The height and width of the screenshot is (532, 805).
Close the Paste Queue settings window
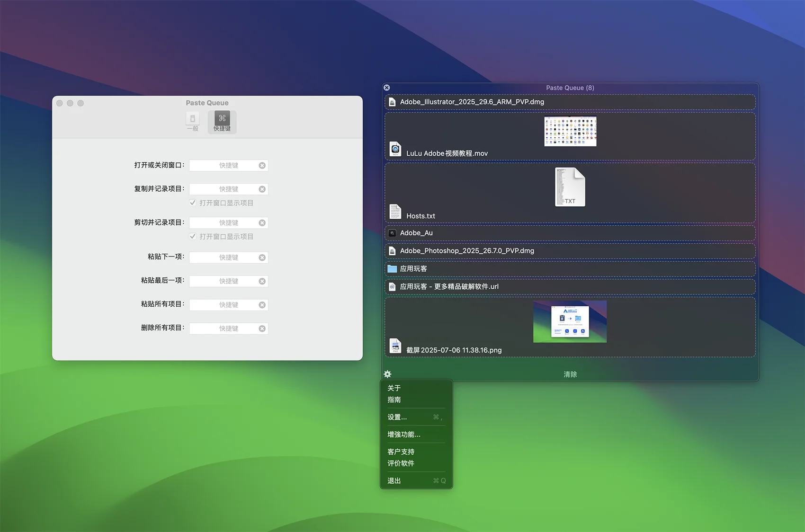[60, 103]
